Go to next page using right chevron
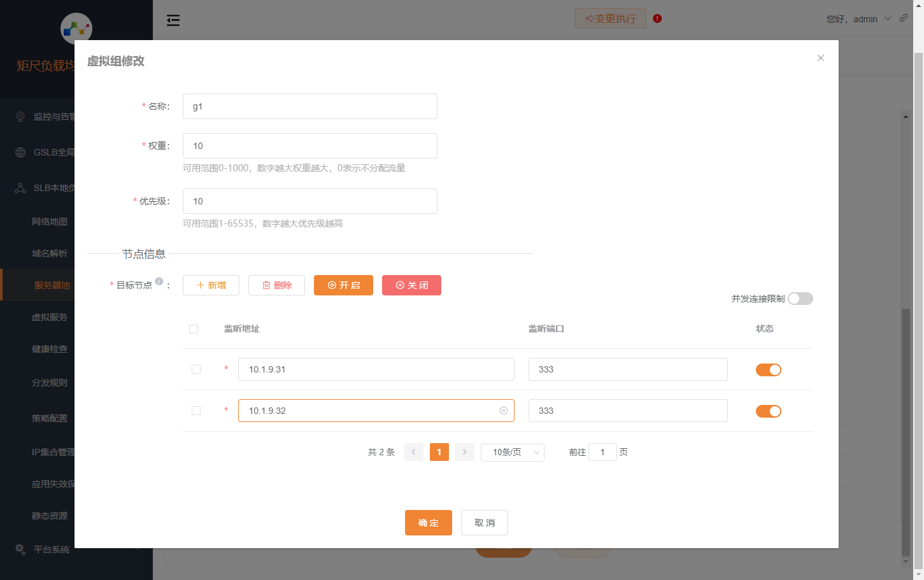 click(465, 452)
